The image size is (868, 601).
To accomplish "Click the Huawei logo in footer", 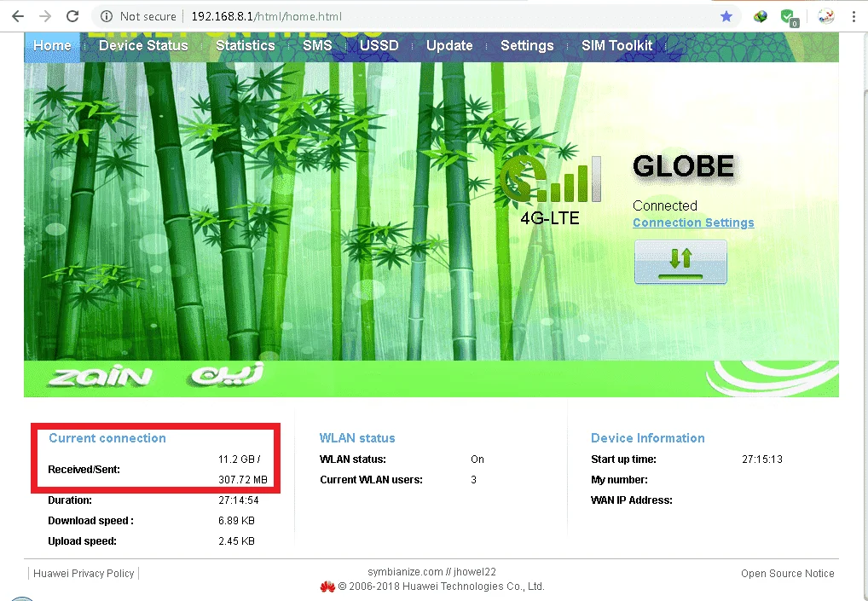I will pyautogui.click(x=327, y=587).
